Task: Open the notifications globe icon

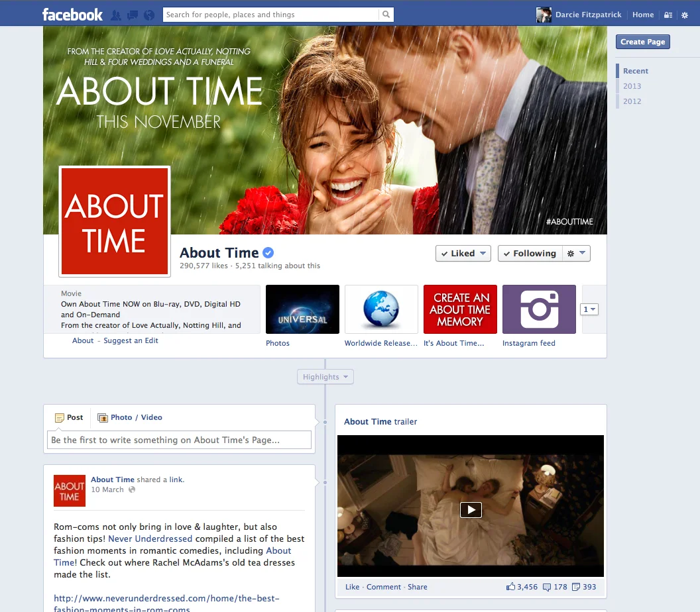Action: pyautogui.click(x=149, y=15)
